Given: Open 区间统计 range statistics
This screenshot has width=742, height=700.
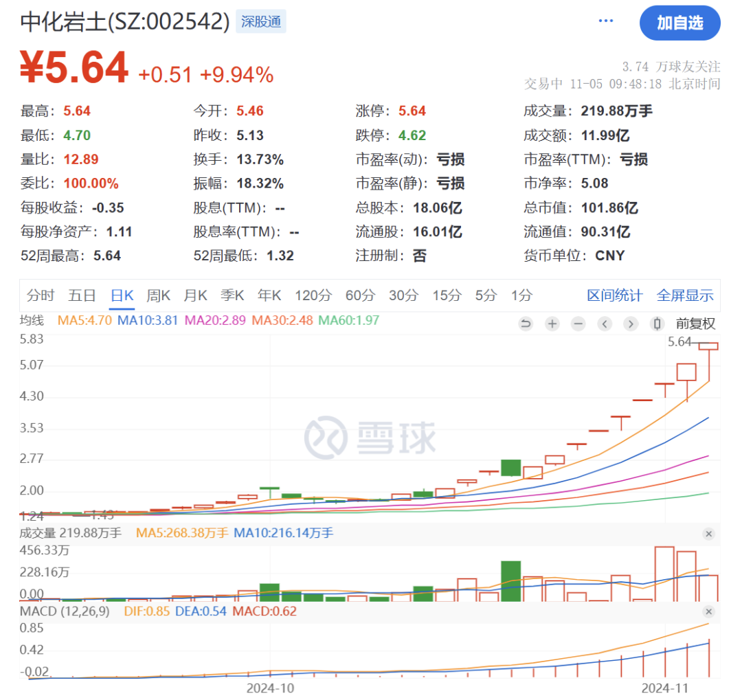Looking at the screenshot, I should click(x=615, y=295).
